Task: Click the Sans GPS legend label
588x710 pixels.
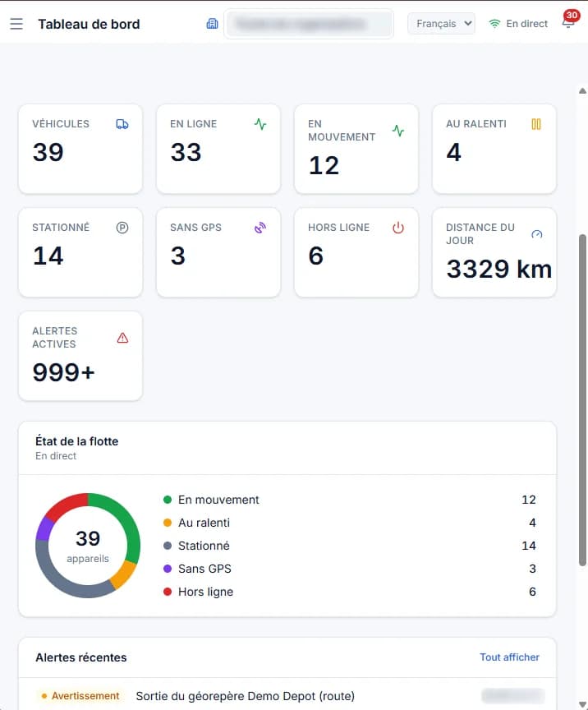Action: click(x=204, y=569)
